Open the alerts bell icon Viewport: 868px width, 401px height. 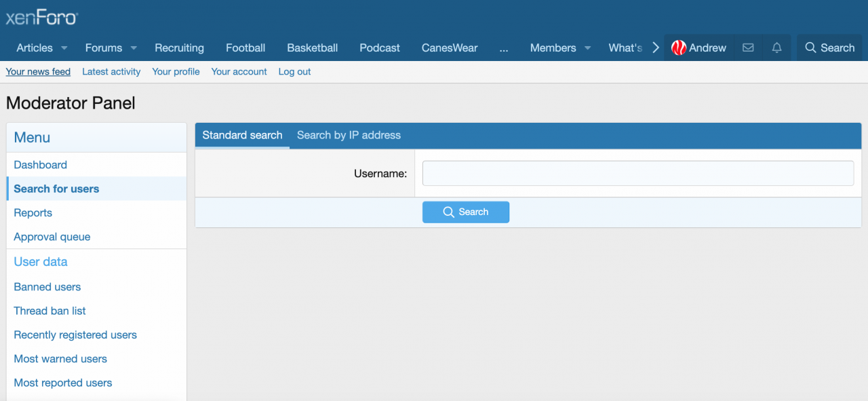776,47
